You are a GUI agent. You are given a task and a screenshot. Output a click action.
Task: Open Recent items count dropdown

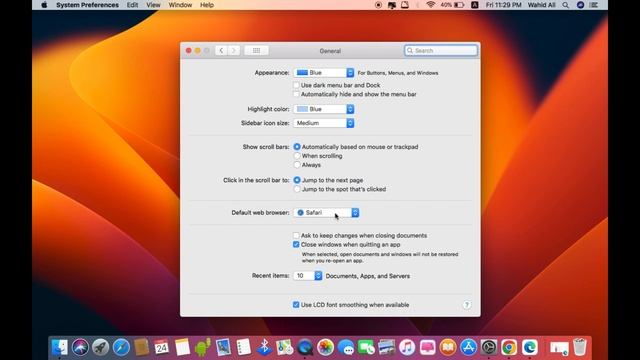pyautogui.click(x=308, y=276)
